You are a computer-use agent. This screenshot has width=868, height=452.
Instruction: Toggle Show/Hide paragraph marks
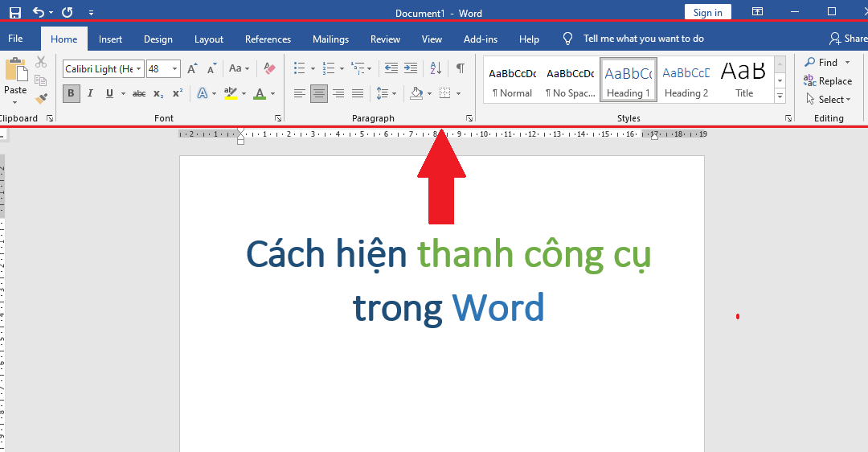(x=460, y=68)
